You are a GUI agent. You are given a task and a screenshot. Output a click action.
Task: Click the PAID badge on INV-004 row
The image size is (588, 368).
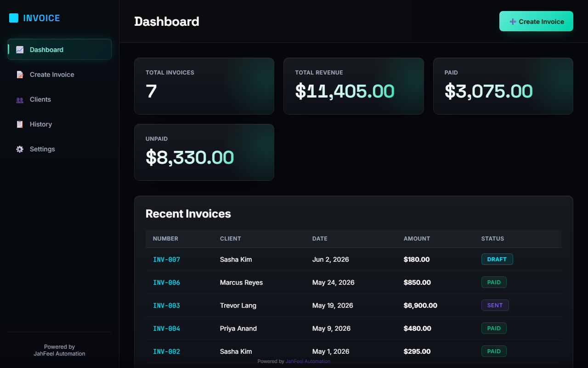coord(494,328)
